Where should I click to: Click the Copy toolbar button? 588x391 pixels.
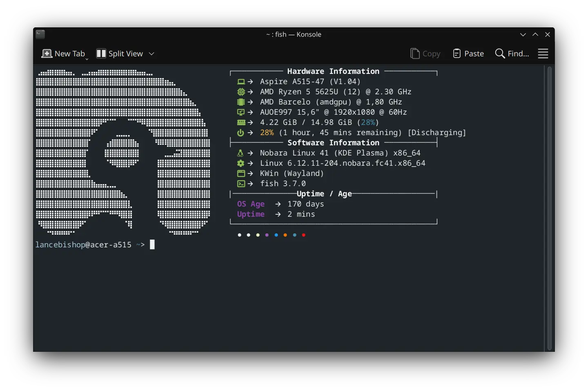(x=425, y=53)
